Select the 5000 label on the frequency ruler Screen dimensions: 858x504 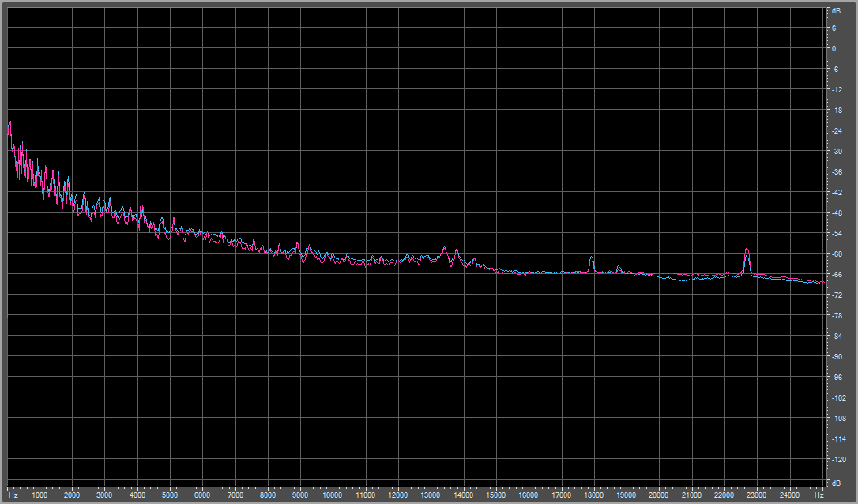click(x=170, y=495)
